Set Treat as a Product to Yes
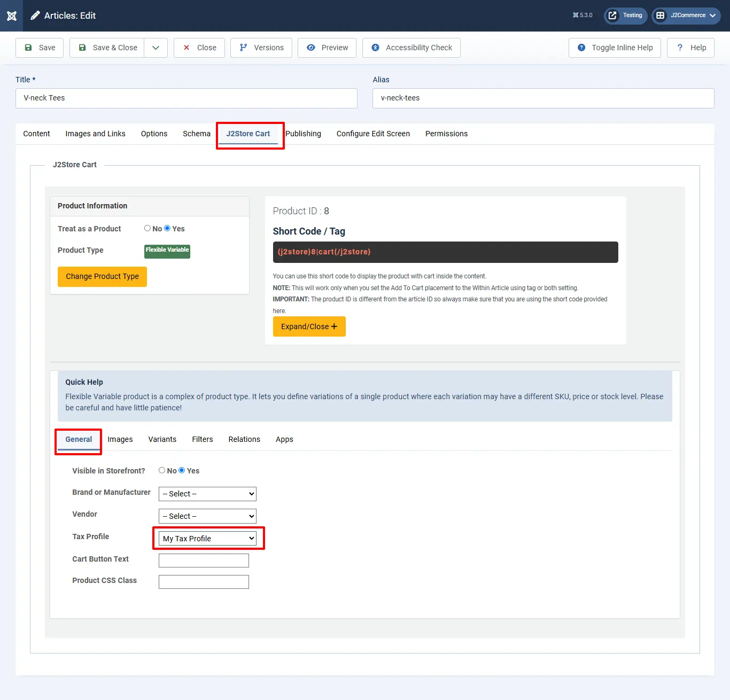Screen dimensions: 730x700 click(x=167, y=228)
